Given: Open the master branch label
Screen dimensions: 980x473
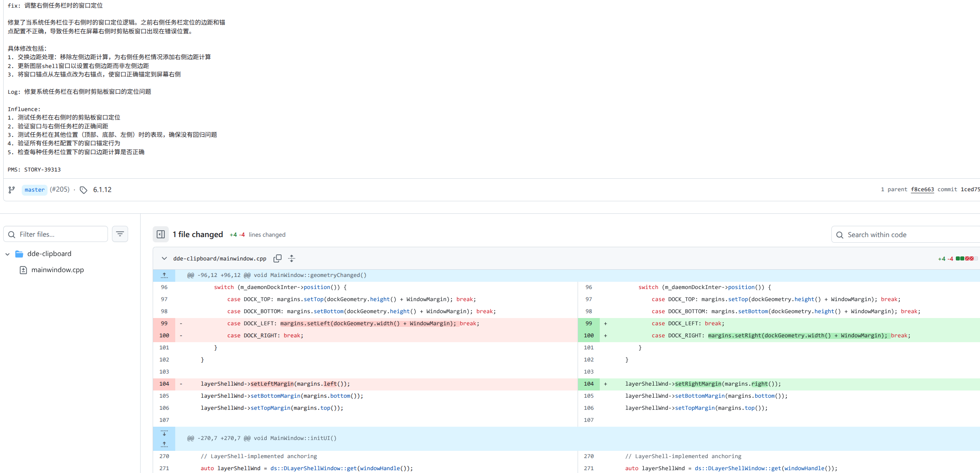Looking at the screenshot, I should 35,190.
